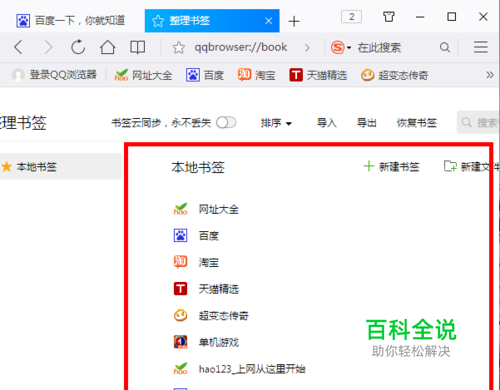This screenshot has height=390, width=500.
Task: Open the hamburger main menu
Action: (x=481, y=47)
